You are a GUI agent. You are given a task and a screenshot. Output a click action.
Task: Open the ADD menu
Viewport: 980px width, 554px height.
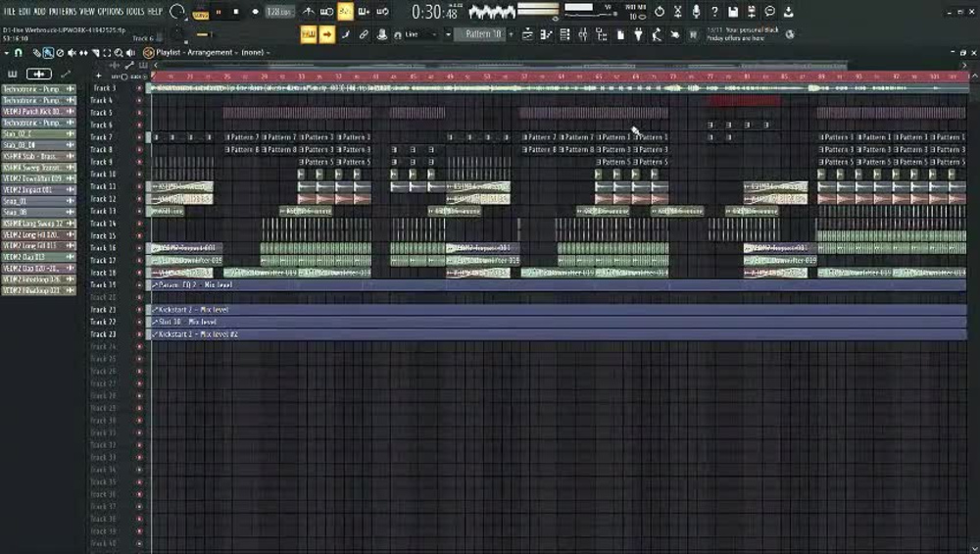point(39,11)
